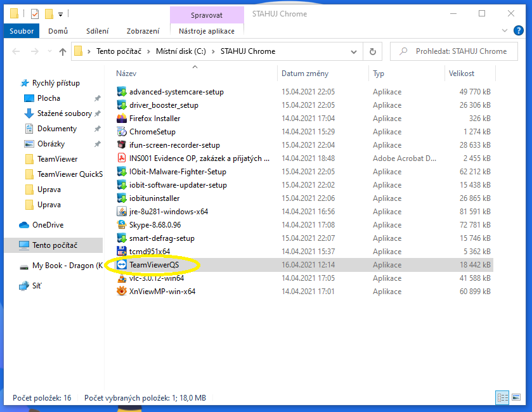Click the IObit-Malware-Fighter-Setup icon
This screenshot has width=532, height=412.
tap(122, 172)
